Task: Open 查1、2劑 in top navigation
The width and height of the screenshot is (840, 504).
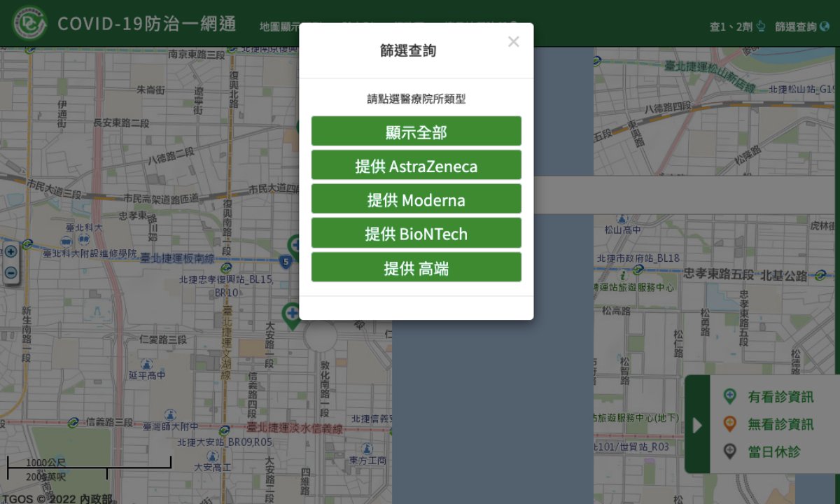Action: 738,27
